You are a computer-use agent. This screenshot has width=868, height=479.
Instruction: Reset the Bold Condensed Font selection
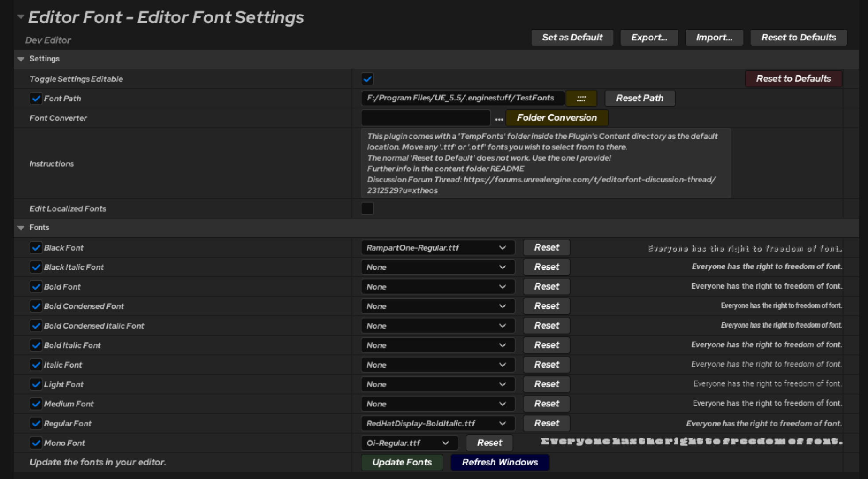pos(546,306)
